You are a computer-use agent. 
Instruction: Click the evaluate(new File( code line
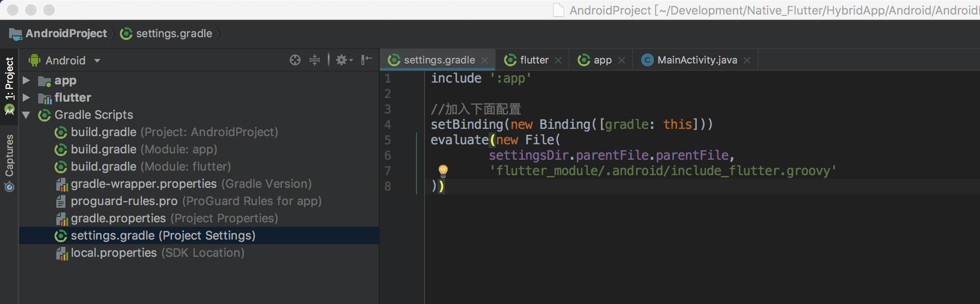tap(495, 140)
